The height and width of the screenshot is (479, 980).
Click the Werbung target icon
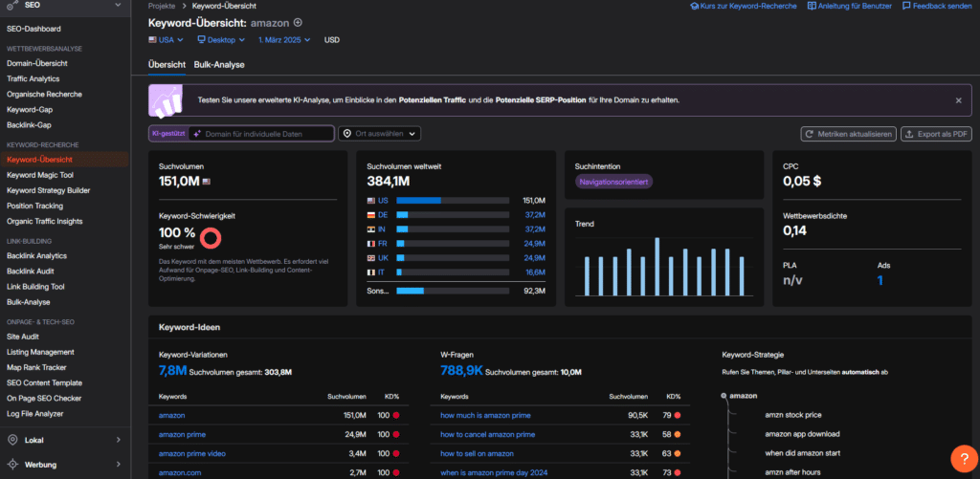tap(11, 465)
